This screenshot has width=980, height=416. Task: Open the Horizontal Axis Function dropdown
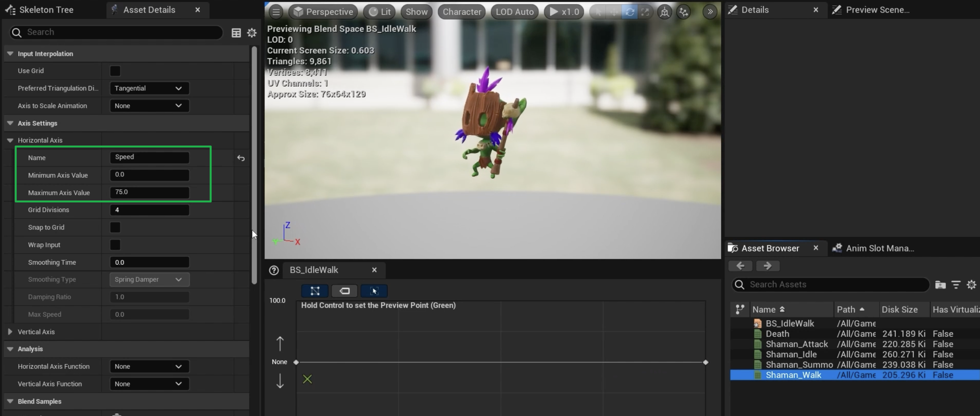tap(149, 366)
